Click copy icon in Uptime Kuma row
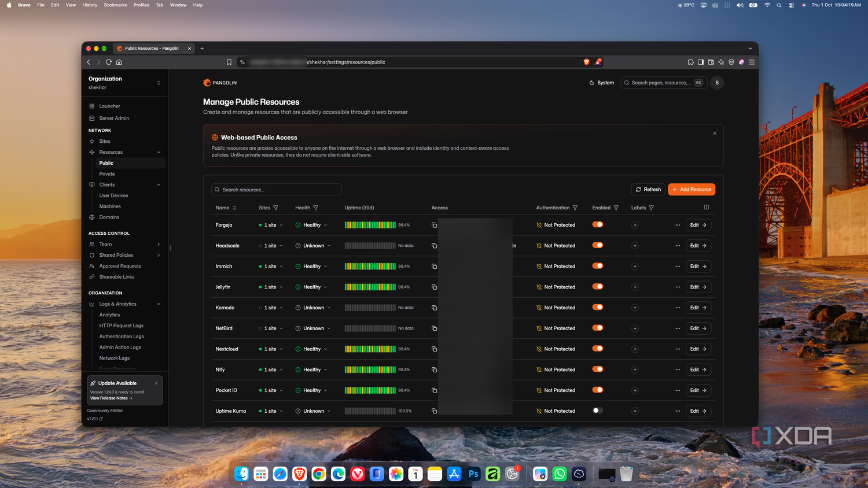This screenshot has width=868, height=488. coord(434,411)
